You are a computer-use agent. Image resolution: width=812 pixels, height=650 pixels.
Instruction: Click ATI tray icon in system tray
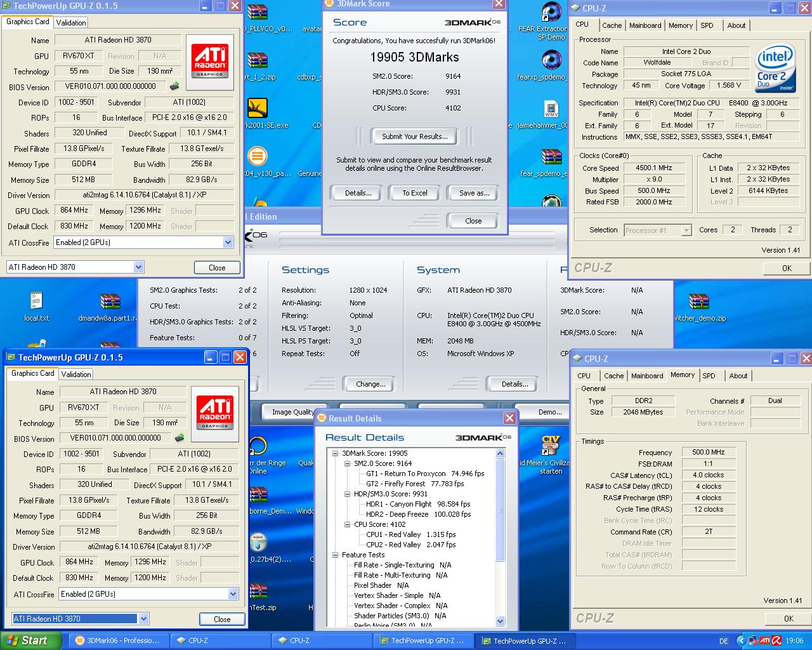pos(765,640)
